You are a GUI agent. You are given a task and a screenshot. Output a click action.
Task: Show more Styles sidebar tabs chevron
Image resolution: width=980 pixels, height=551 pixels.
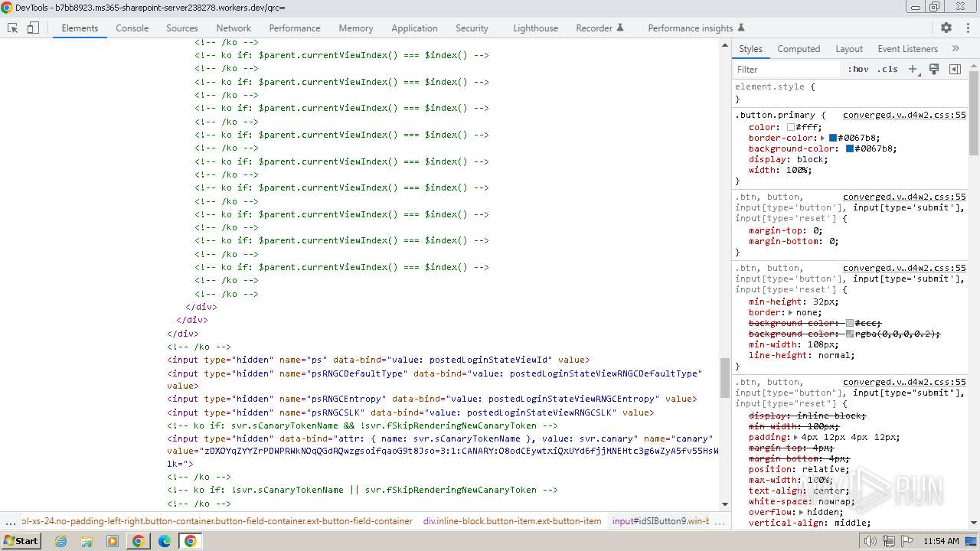pyautogui.click(x=955, y=48)
